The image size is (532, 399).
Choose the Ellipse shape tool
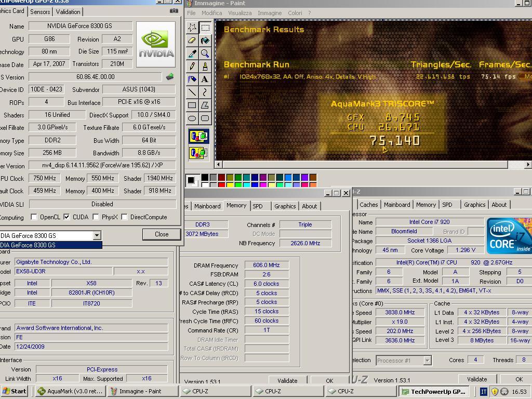(192, 118)
